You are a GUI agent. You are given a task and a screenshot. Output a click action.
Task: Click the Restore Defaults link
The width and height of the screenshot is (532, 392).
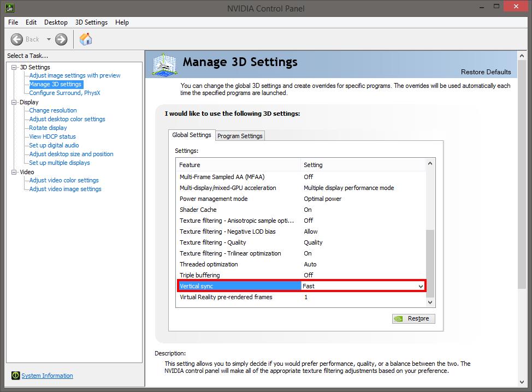486,72
